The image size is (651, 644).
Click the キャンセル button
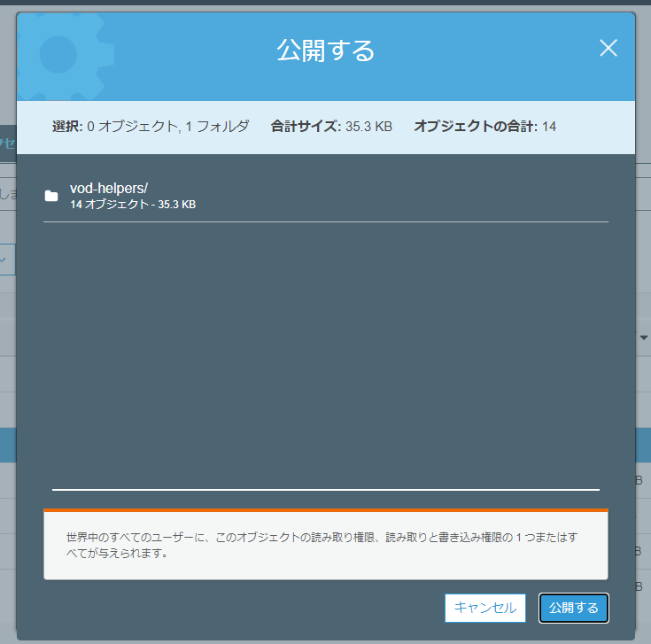pyautogui.click(x=485, y=608)
